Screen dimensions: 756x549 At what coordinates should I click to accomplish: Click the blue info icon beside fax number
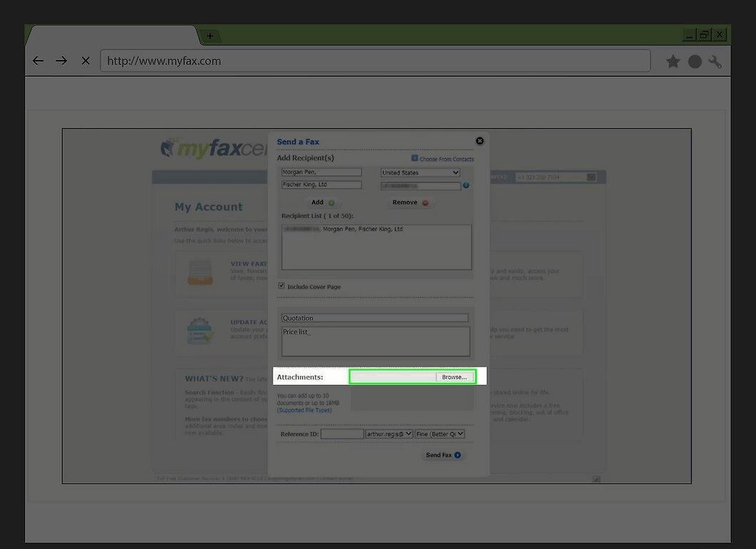pos(466,185)
